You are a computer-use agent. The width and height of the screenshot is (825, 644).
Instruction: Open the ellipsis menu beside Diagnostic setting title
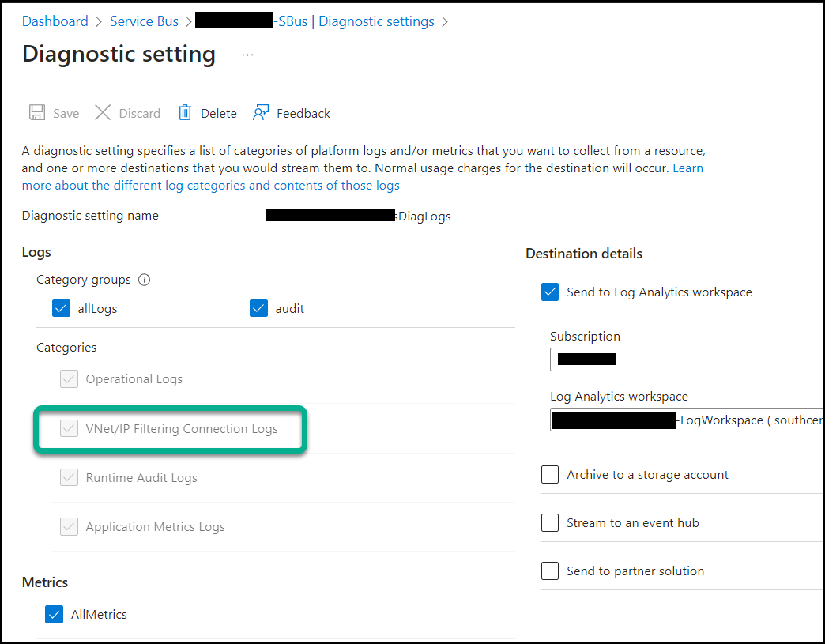pos(247,53)
